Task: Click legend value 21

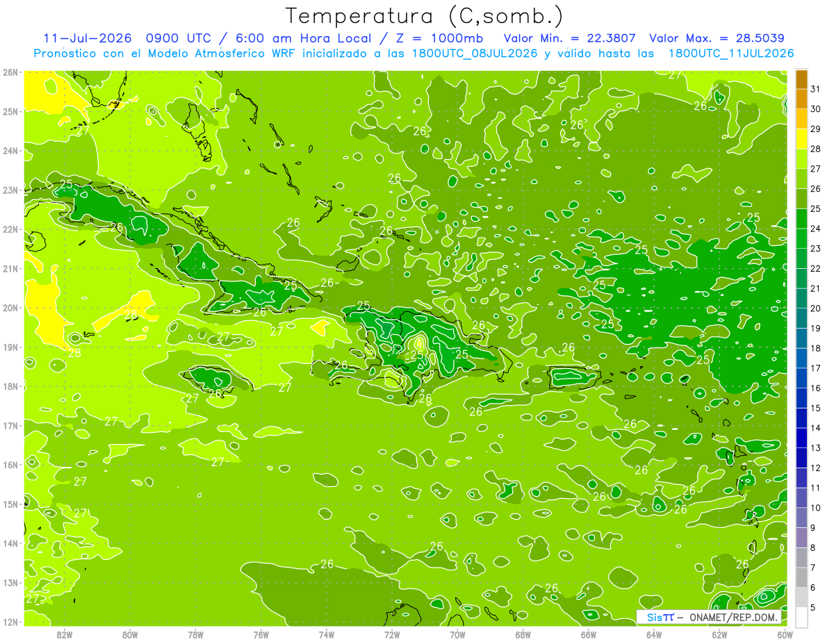Action: [x=815, y=288]
